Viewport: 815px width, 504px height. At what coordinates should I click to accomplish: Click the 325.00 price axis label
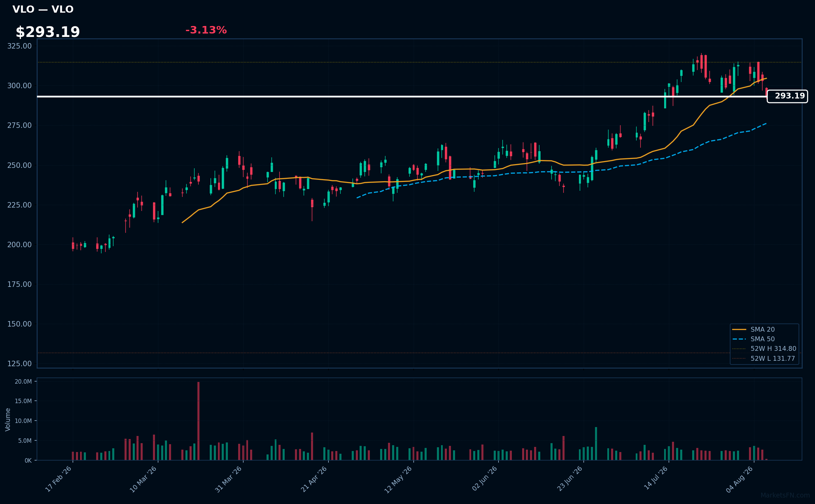(20, 46)
